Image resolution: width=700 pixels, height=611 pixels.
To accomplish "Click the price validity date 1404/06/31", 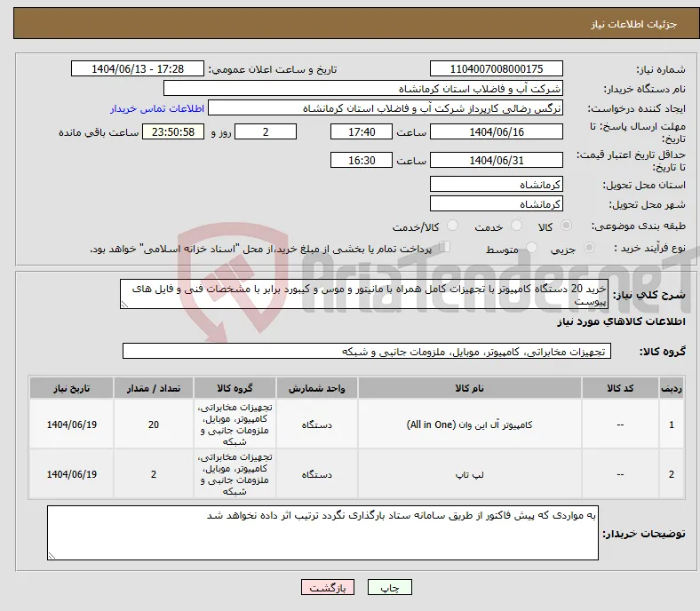I will click(496, 160).
